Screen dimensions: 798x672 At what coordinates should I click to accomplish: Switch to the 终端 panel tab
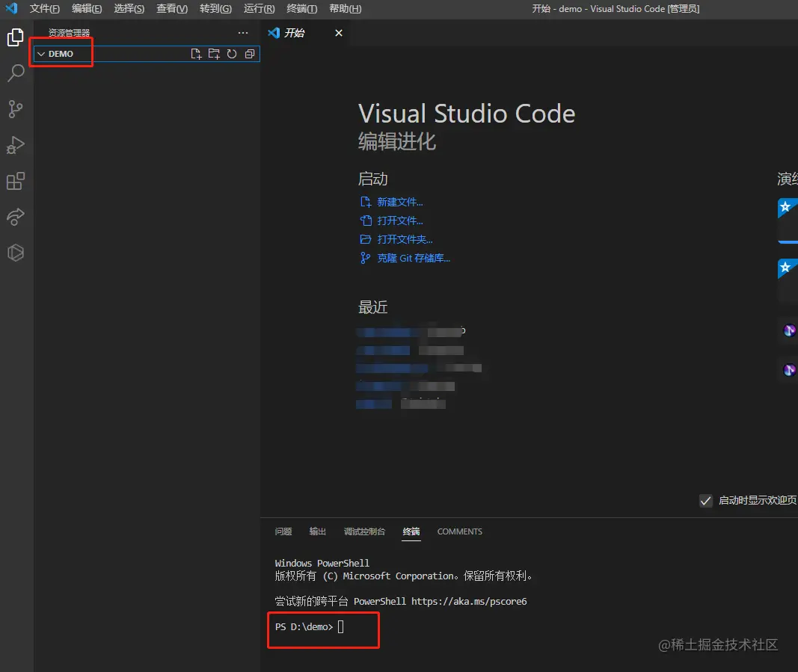pyautogui.click(x=411, y=531)
